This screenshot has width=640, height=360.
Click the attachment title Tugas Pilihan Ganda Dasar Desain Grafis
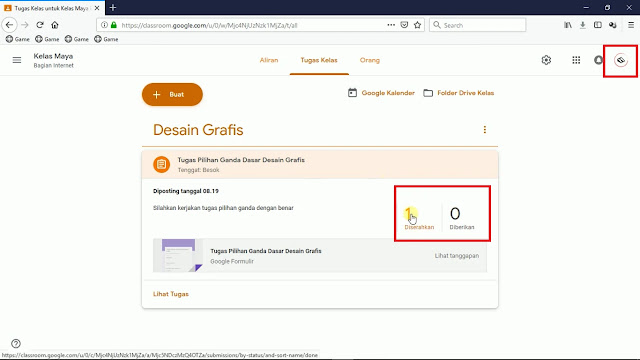click(x=266, y=251)
